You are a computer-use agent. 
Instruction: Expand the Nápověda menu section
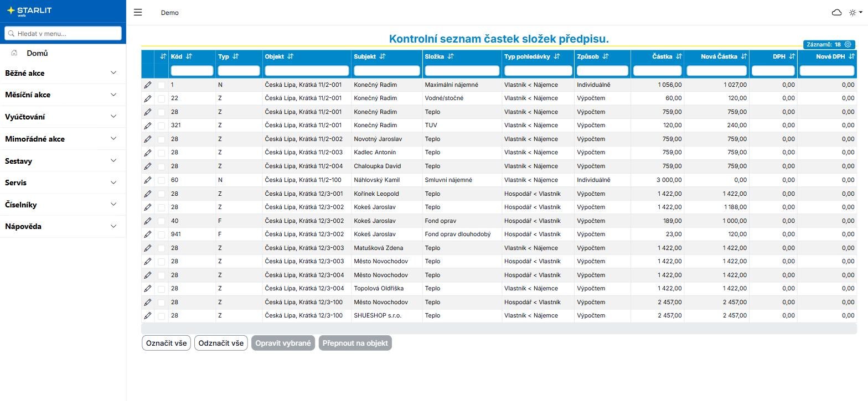tap(63, 226)
